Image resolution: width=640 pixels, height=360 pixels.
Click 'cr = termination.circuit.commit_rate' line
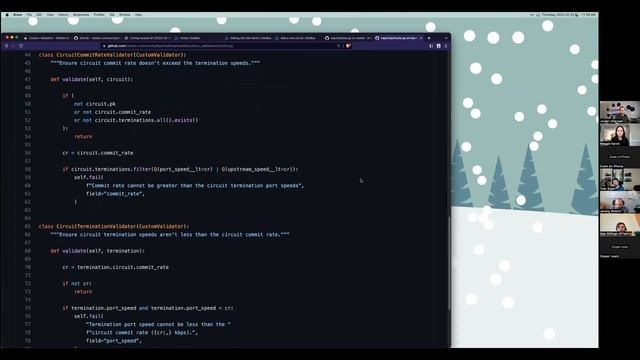(116, 267)
